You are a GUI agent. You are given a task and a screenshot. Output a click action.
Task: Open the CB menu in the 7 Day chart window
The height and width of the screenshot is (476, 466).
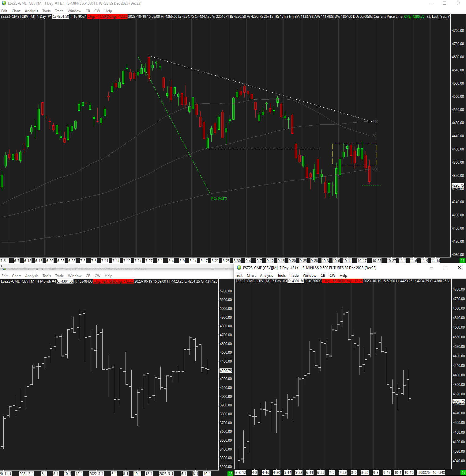(x=323, y=276)
